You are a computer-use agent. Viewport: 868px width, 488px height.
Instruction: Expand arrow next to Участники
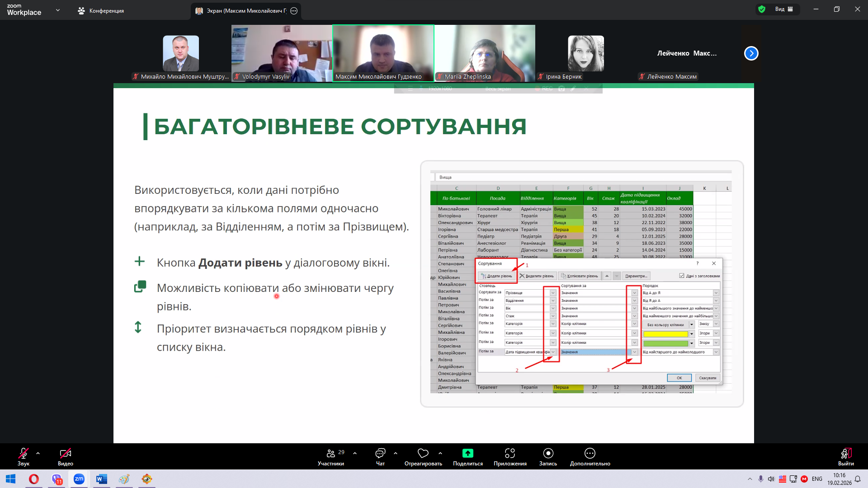pyautogui.click(x=355, y=453)
